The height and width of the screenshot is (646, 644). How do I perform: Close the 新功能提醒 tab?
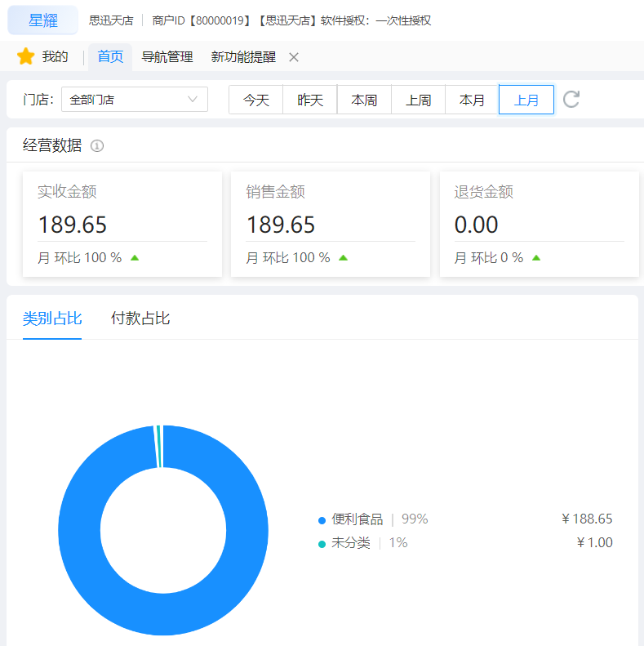point(294,57)
